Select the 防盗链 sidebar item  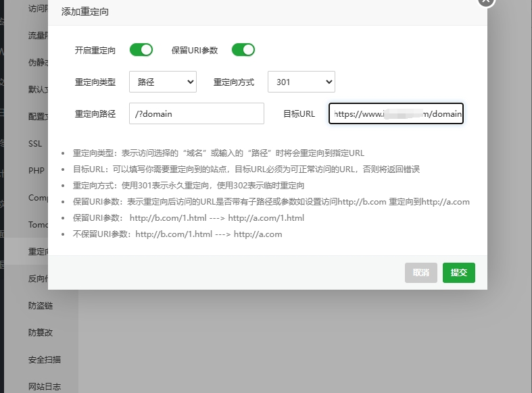[x=41, y=306]
